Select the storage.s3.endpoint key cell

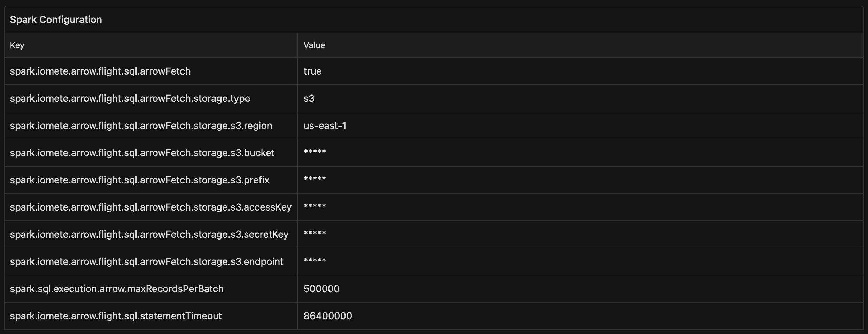click(x=147, y=261)
